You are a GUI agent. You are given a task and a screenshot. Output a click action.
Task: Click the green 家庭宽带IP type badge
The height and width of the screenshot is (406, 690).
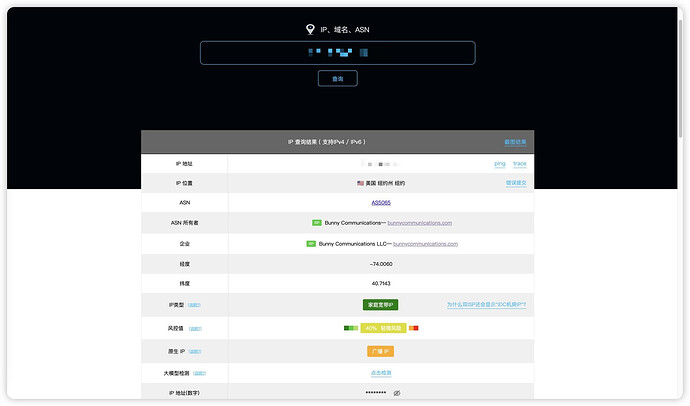pos(381,305)
